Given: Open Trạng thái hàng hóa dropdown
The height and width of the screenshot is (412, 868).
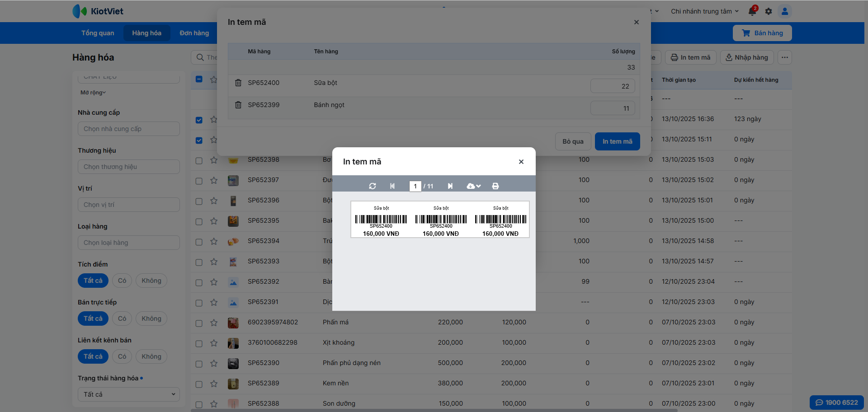Looking at the screenshot, I should (x=129, y=394).
